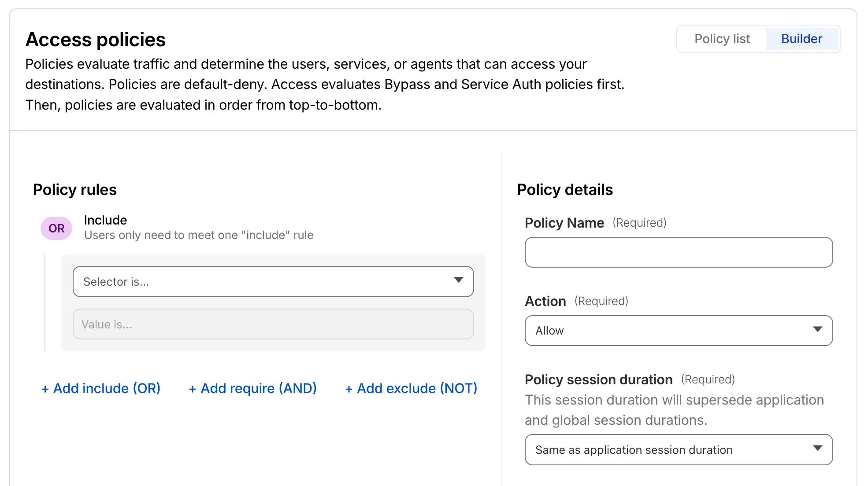Open the Policy session duration dropdown
868x486 pixels.
pos(679,449)
